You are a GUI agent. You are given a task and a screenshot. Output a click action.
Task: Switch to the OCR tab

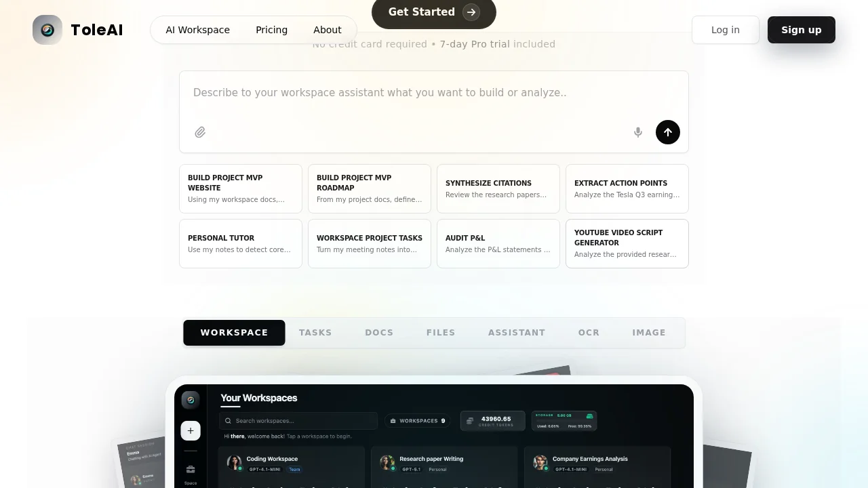click(x=589, y=333)
